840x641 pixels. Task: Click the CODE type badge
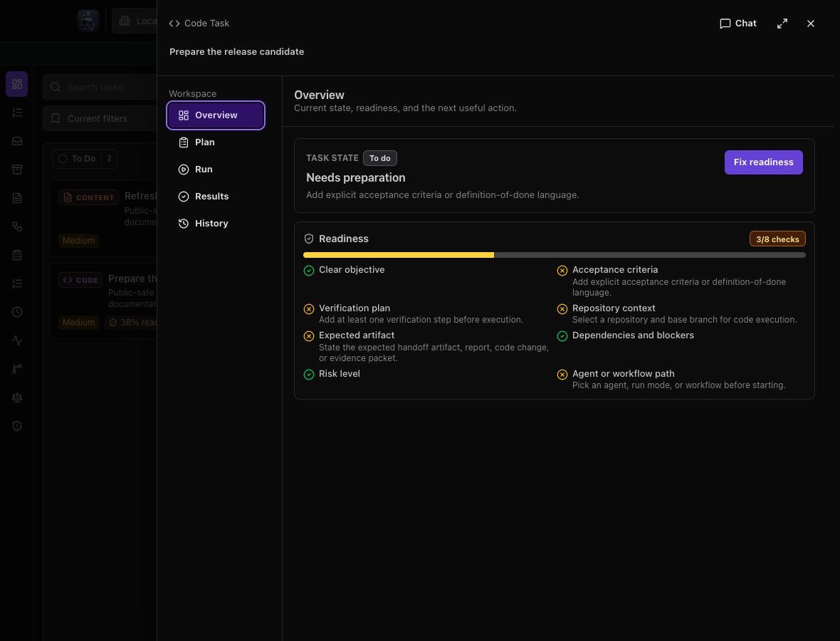coord(80,280)
